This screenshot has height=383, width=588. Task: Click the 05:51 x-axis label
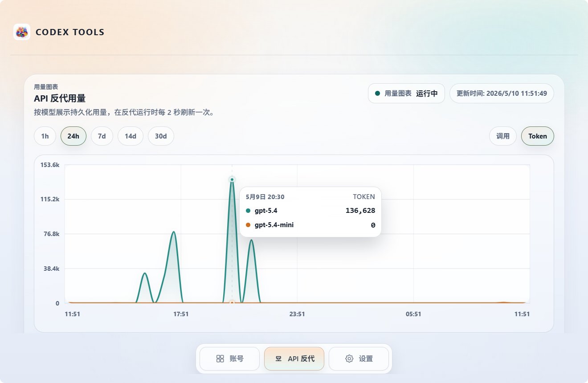tap(413, 314)
